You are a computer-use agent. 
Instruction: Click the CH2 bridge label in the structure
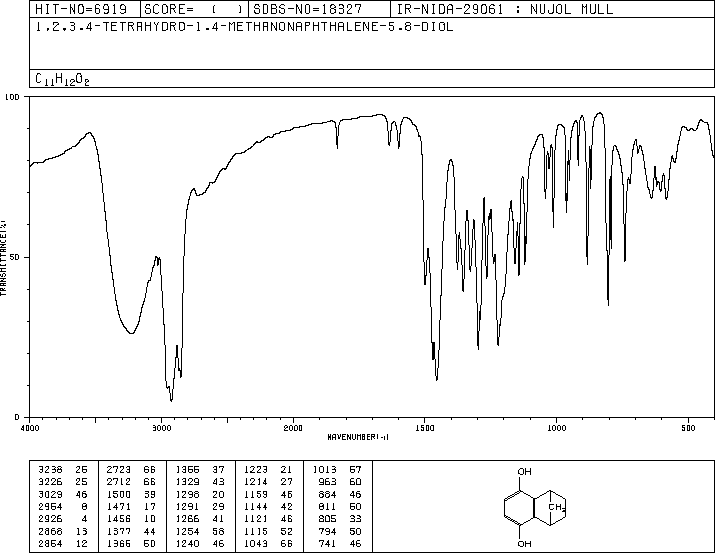557,507
